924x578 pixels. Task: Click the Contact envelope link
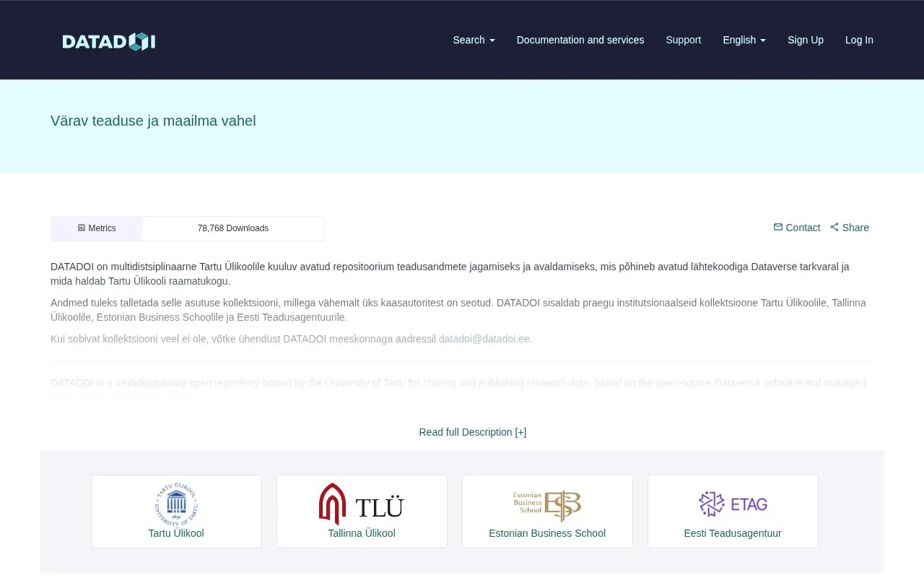(x=797, y=228)
